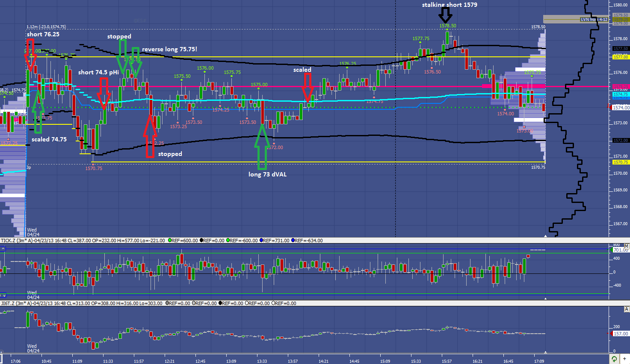Click the blue REF=731.00 legend marker
This screenshot has width=630, height=364.
click(x=261, y=241)
